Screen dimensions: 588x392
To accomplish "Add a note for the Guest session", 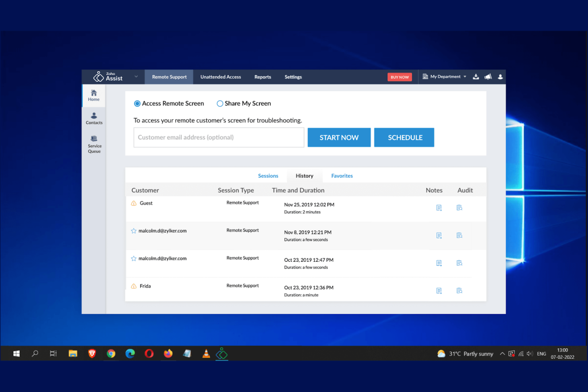I will [439, 207].
